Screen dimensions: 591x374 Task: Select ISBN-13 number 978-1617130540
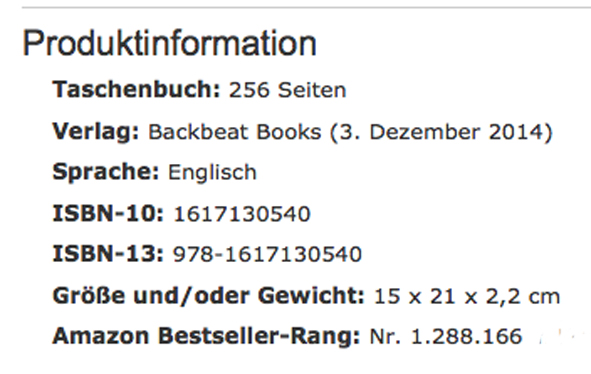click(x=267, y=254)
